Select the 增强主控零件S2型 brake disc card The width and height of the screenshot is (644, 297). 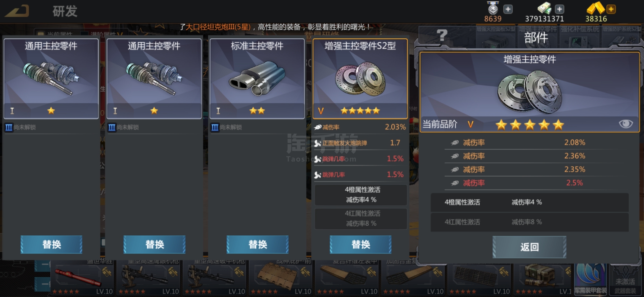(360, 79)
